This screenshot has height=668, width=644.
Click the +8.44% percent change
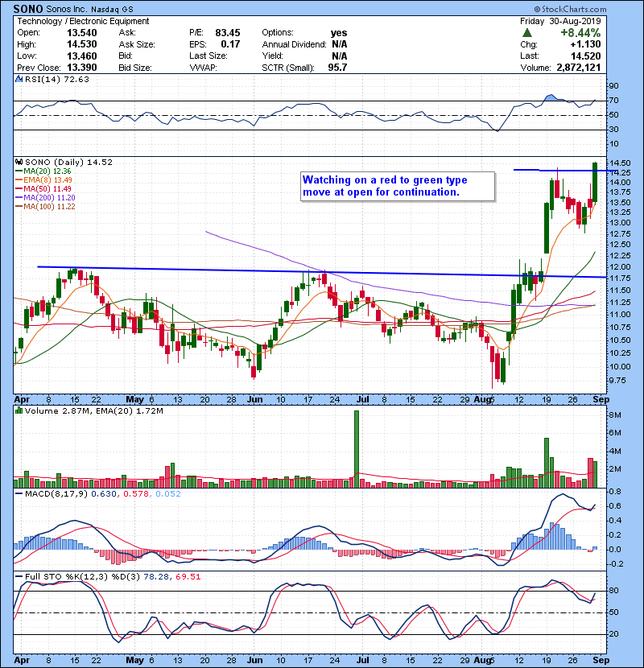(580, 33)
